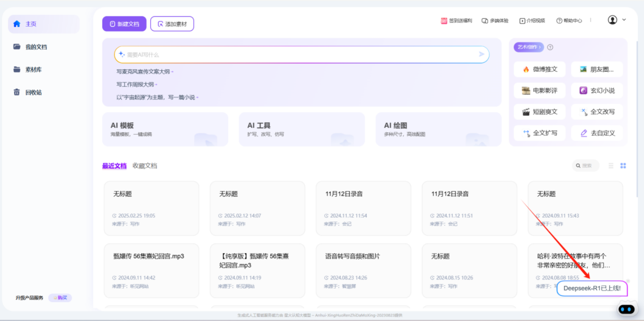Open the AI 工具 card
644x321 pixels.
[302, 130]
